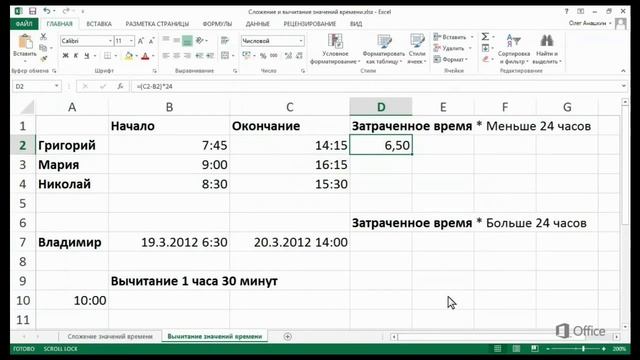
Task: Click the Формат cells button
Action: pyautogui.click(x=450, y=60)
